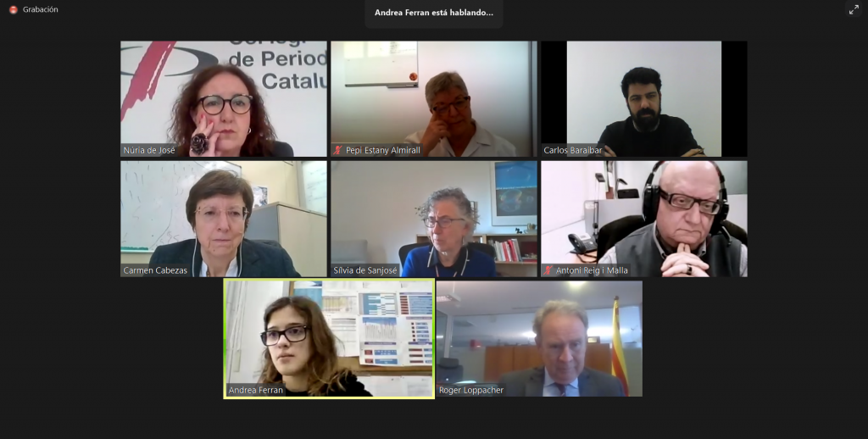Click Antoni Reig i Malla's muted microphone icon
The image size is (868, 439).
(548, 270)
